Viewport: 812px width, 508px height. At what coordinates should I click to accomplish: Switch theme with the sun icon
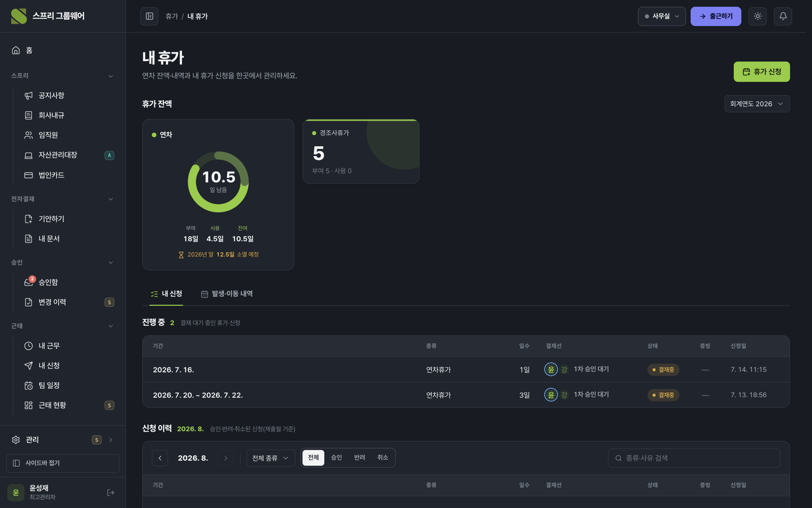(x=758, y=16)
